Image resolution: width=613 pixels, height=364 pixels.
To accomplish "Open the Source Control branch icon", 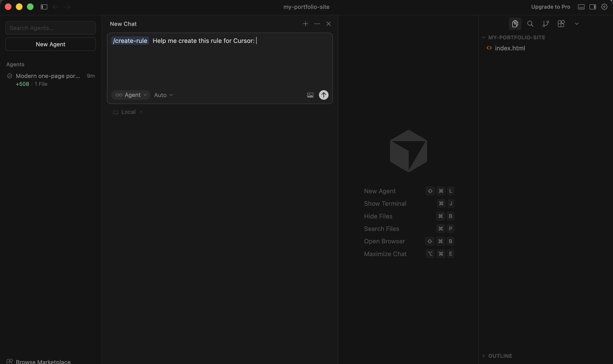I will (x=546, y=23).
